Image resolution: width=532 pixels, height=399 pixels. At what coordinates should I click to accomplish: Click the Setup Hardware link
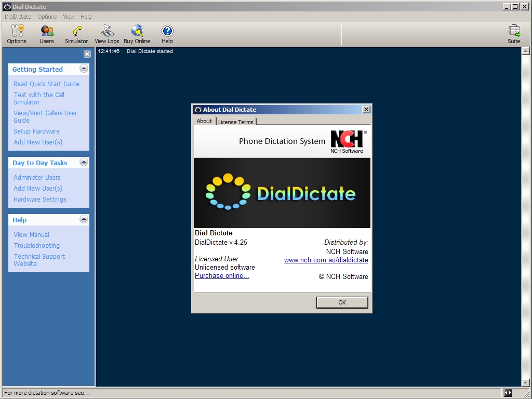tap(37, 131)
